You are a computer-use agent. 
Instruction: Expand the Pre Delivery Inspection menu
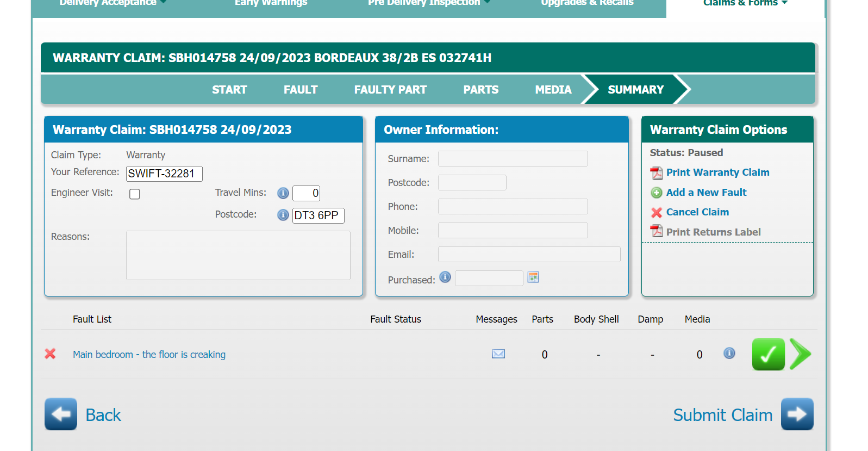pos(428,3)
